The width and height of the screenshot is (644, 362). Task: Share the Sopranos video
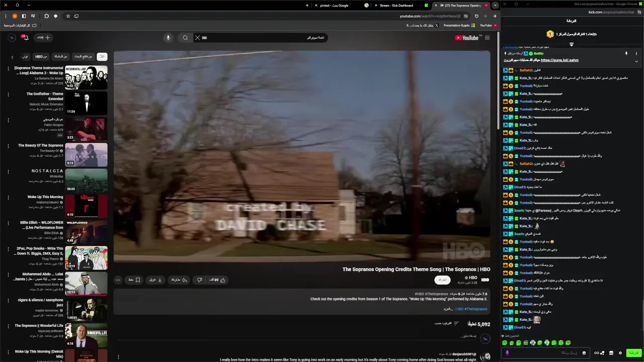click(179, 280)
